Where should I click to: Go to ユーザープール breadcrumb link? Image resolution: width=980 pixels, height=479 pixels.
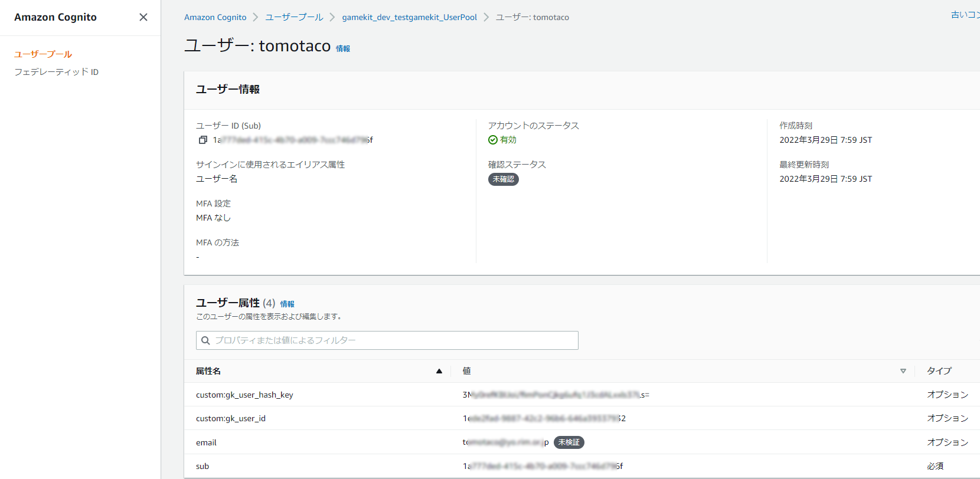point(294,17)
